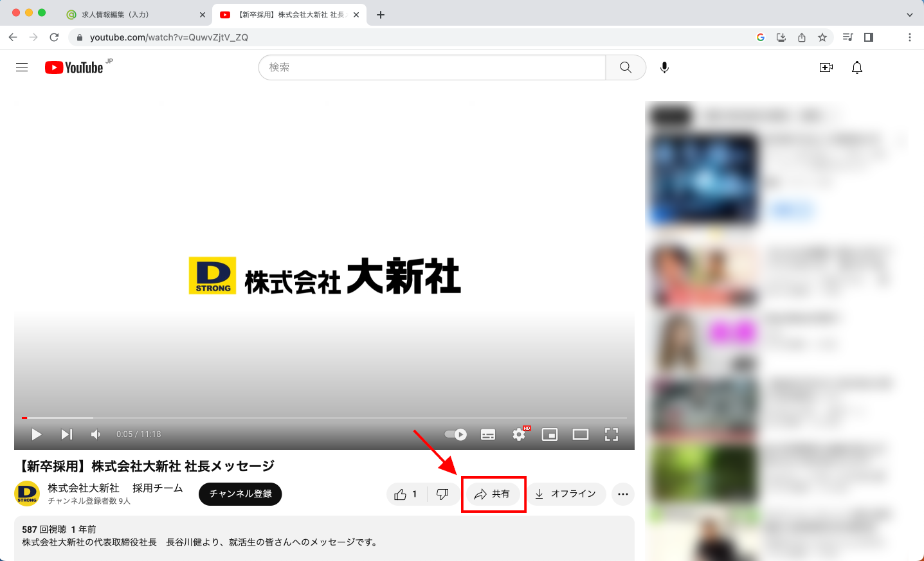Close the YouTube video tab
Screen dimensions: 924x561
[x=356, y=15]
